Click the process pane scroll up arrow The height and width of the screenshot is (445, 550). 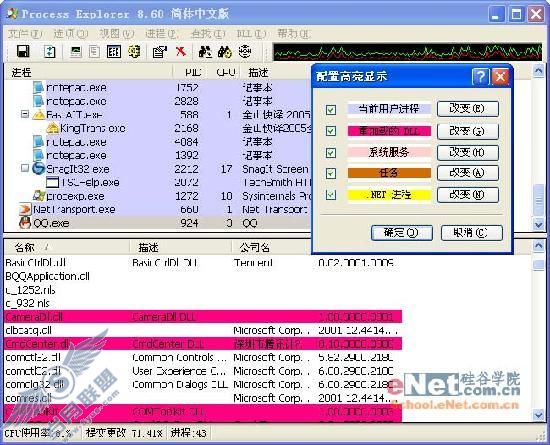coord(538,71)
